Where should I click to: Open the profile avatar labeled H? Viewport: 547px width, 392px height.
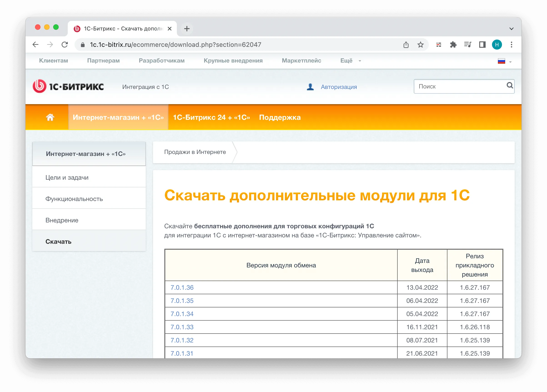click(497, 45)
